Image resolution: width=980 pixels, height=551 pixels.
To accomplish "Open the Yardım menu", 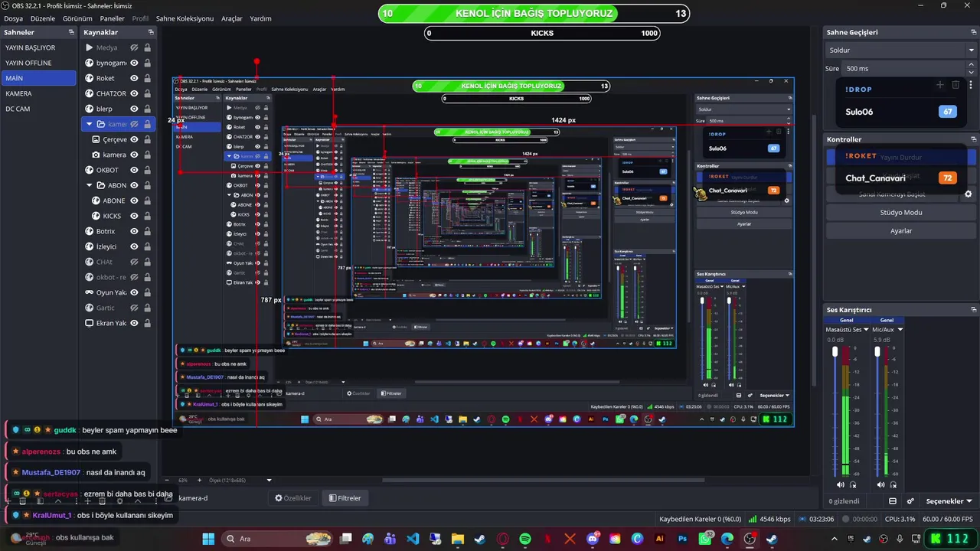I will 260,18.
